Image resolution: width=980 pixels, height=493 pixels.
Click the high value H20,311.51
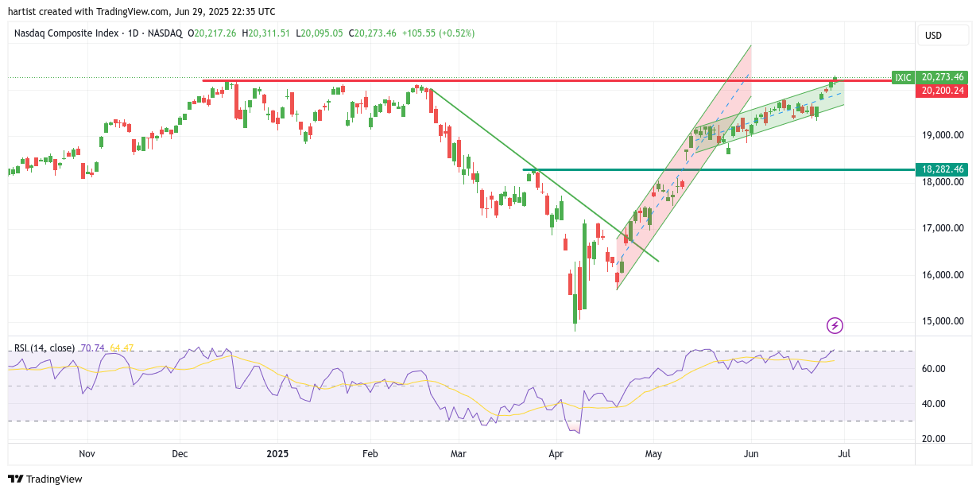coord(268,33)
